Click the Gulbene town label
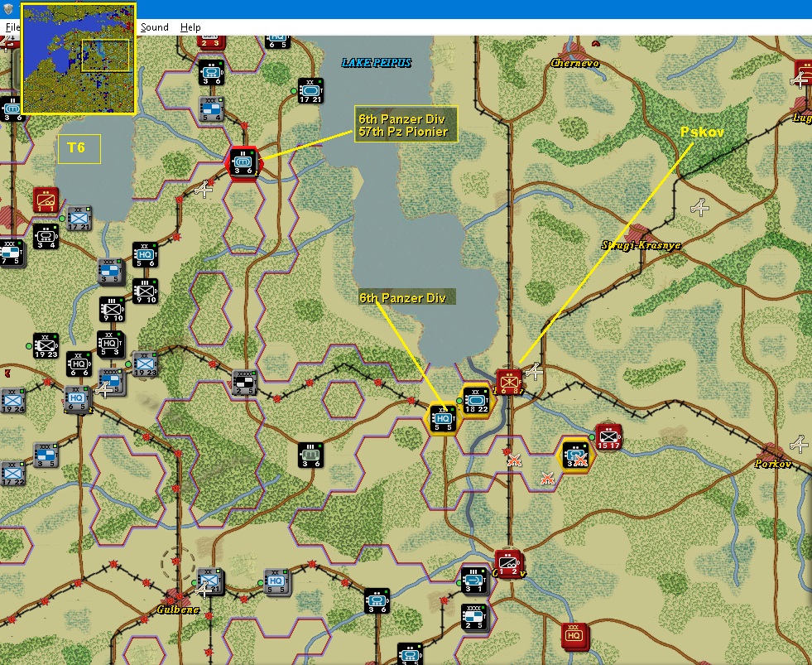The width and height of the screenshot is (812, 665). [x=178, y=609]
